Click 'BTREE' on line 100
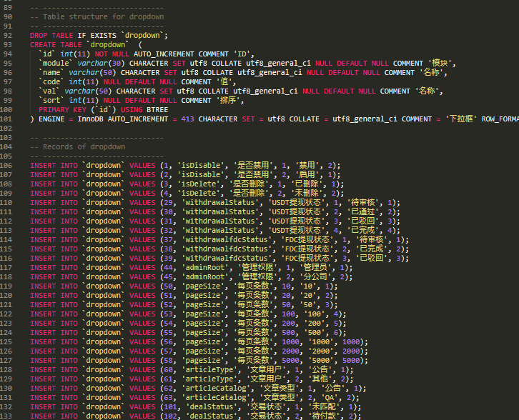 pos(157,110)
